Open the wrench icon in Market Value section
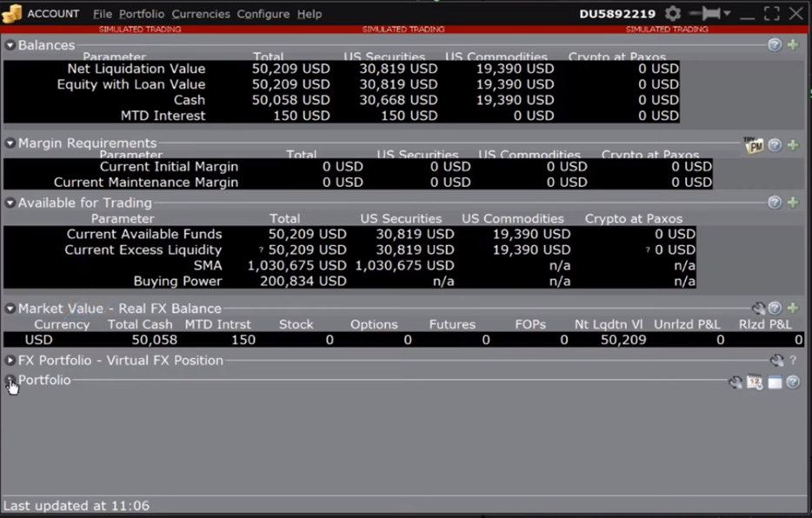Screen dimensions: 812x518 coord(758,309)
